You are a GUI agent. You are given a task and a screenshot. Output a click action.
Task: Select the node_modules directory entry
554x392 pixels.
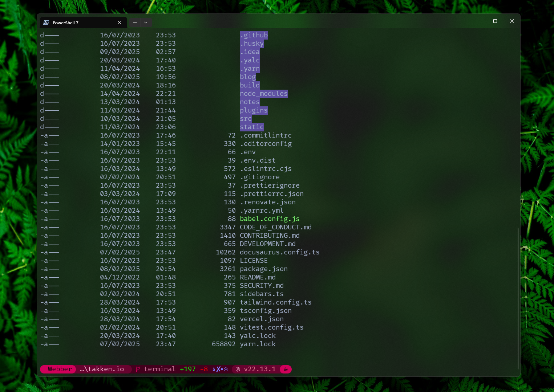[x=263, y=93]
